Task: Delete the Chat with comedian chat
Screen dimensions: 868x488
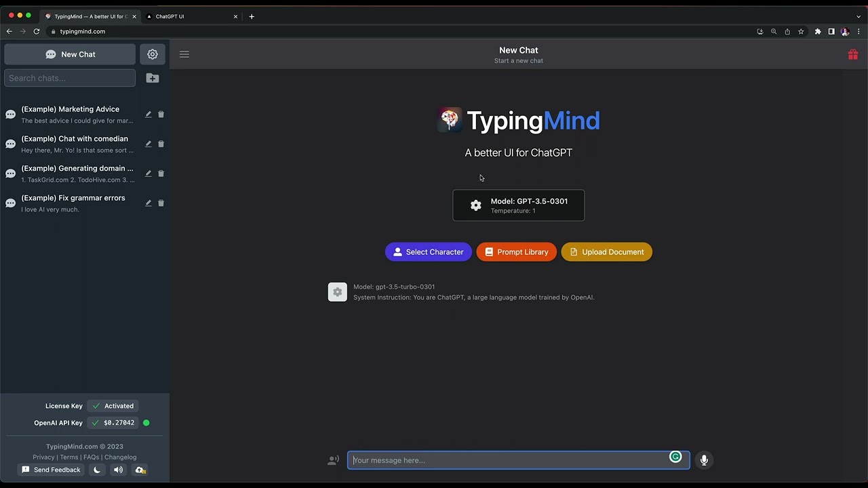Action: click(x=161, y=144)
